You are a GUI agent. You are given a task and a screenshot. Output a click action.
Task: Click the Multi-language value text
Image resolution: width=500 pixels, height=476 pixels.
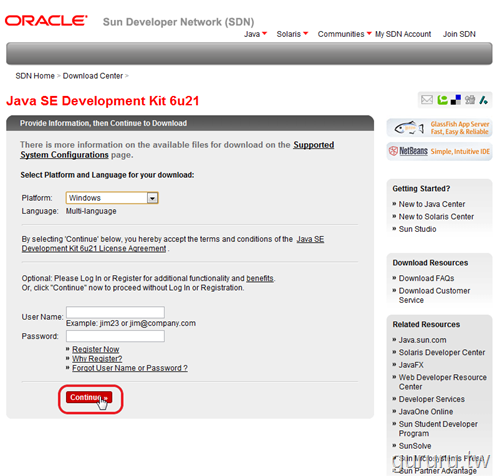coord(91,211)
